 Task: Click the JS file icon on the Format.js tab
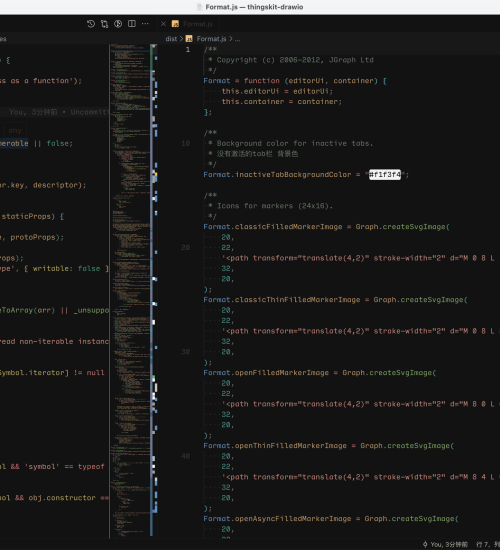(175, 24)
